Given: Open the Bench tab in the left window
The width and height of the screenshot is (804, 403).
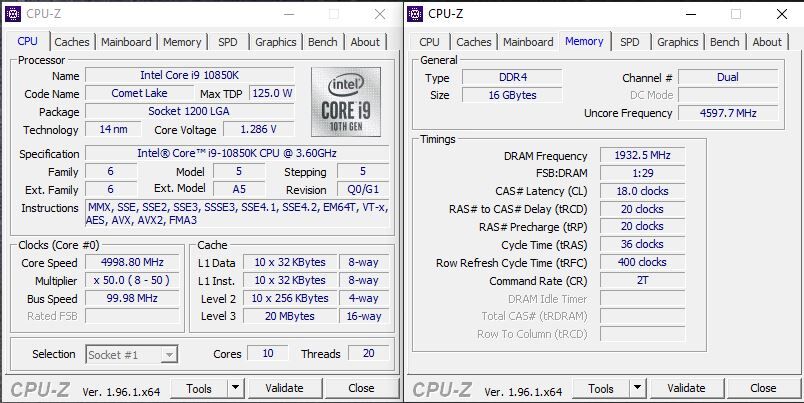Looking at the screenshot, I should [x=323, y=42].
